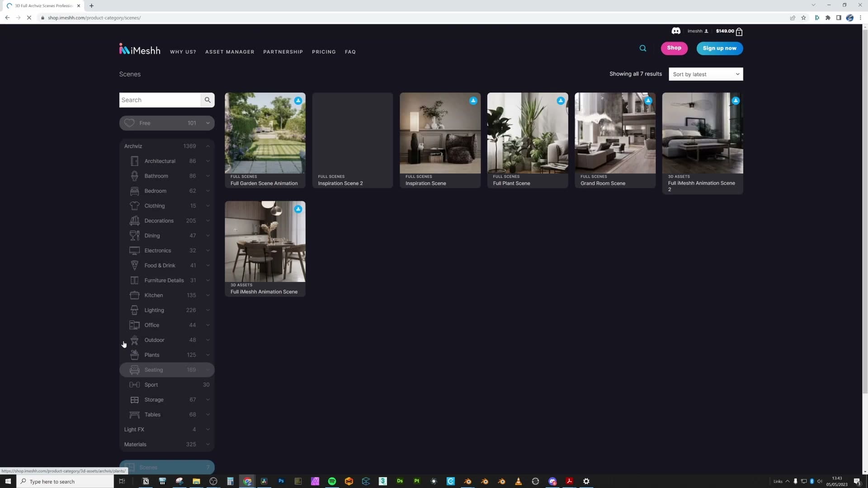Viewport: 868px width, 488px height.
Task: Stop loading the page
Action: tap(29, 18)
